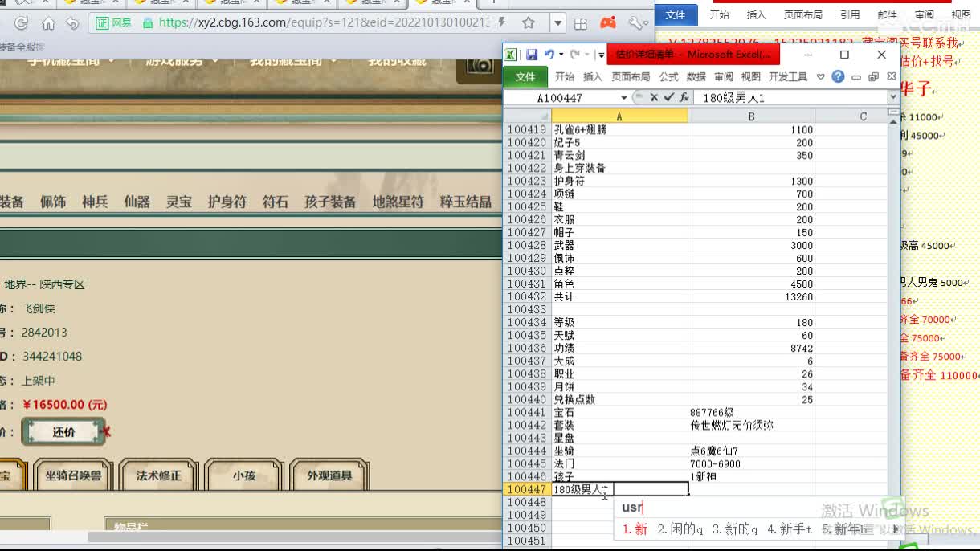Screen dimensions: 980x551
Task: Pick IME candidate 3 新的q
Action: tap(735, 529)
